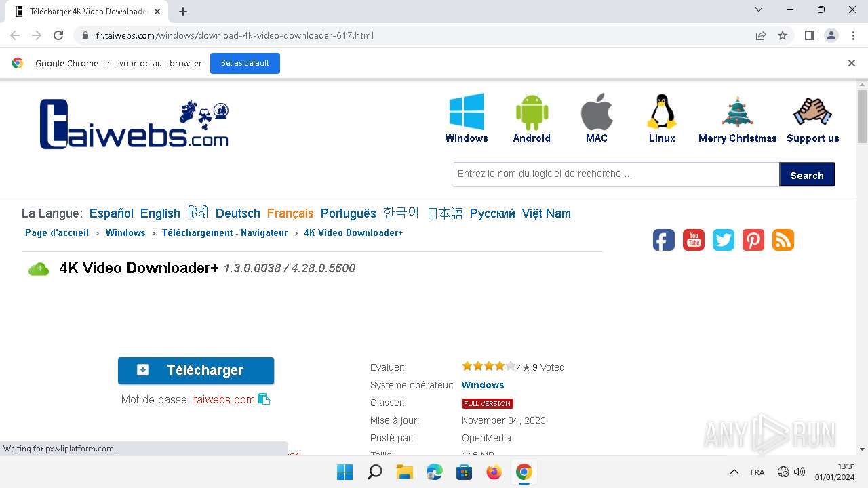Click the FULL VERSION badge
Screen dimensions: 868x488
488,403
